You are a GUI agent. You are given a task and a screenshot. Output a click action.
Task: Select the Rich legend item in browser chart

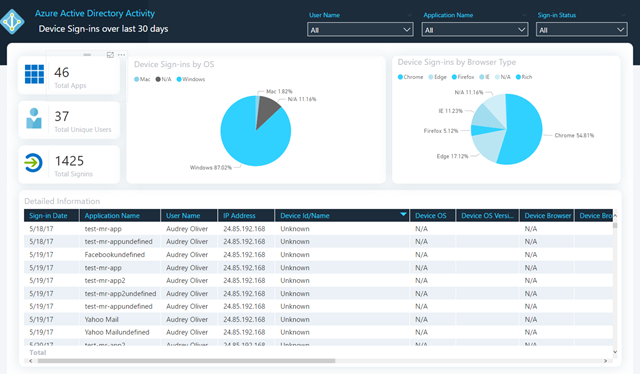pos(524,77)
